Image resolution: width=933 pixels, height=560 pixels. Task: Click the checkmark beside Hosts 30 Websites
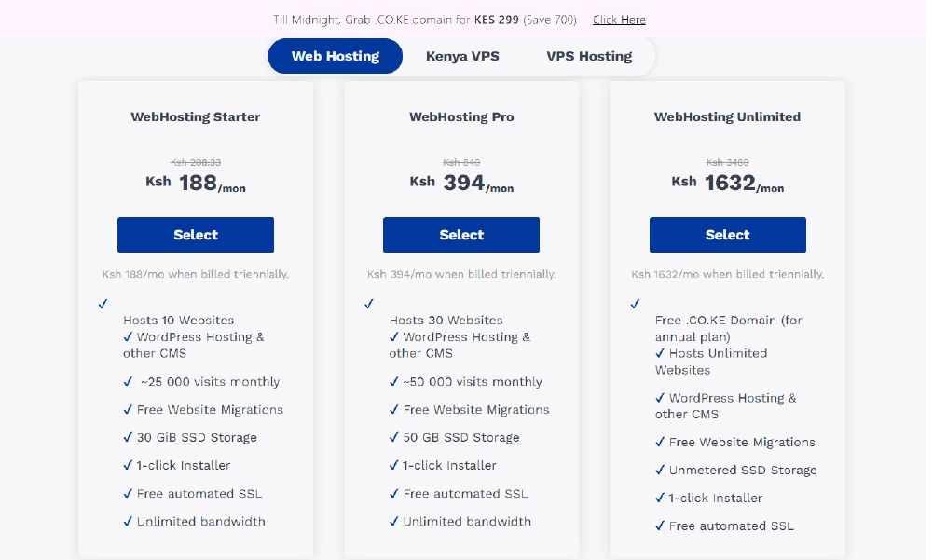pyautogui.click(x=369, y=304)
